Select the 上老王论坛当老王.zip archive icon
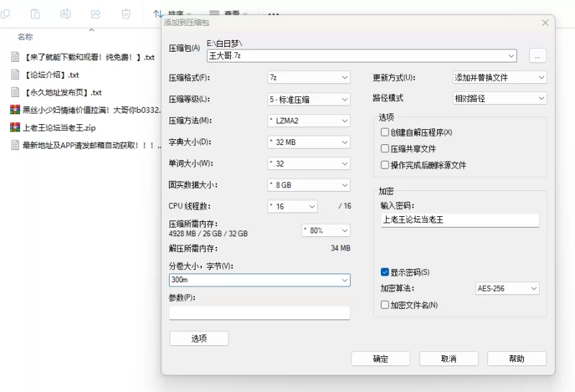The image size is (575, 392). tap(14, 128)
